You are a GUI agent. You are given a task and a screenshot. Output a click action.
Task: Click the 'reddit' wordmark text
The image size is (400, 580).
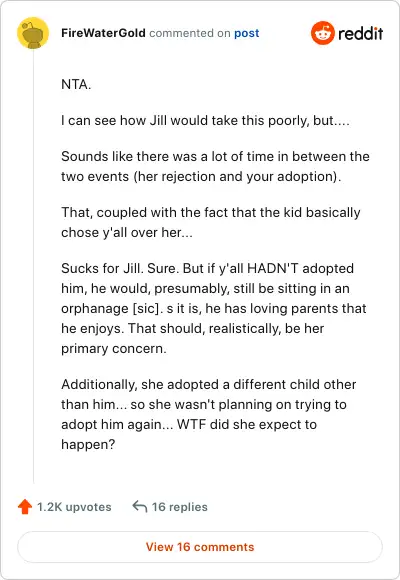tap(360, 33)
